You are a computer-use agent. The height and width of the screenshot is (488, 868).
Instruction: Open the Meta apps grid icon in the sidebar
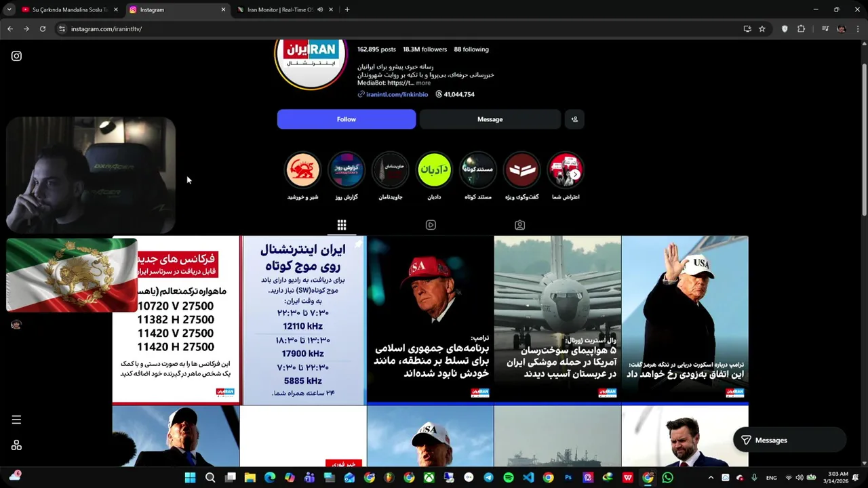click(16, 445)
